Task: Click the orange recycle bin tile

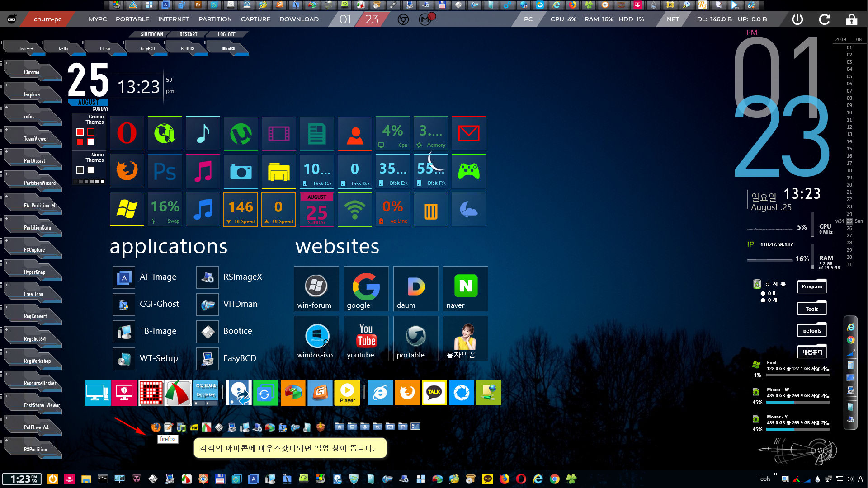Action: tap(431, 209)
